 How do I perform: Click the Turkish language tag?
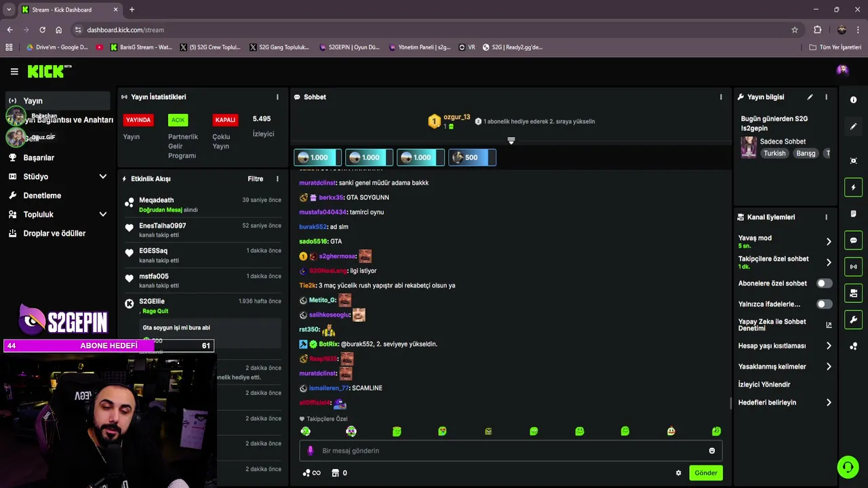774,153
